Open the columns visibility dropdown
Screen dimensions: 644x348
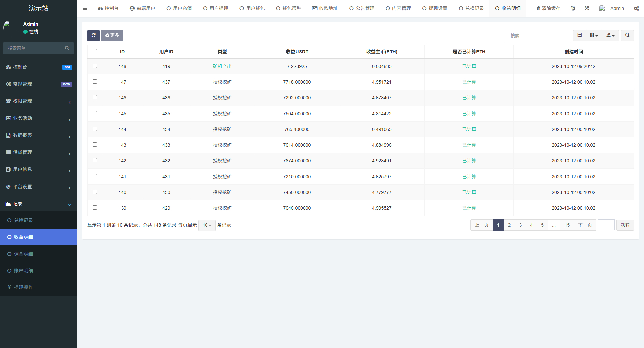tap(594, 36)
